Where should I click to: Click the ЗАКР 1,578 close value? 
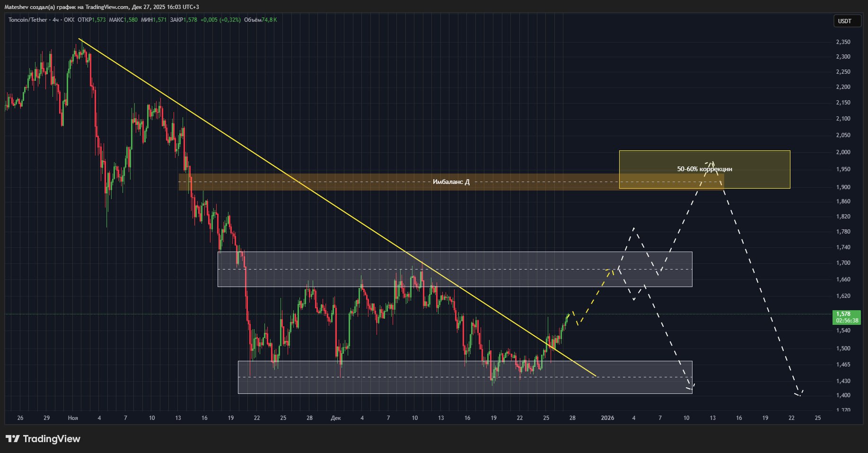184,20
